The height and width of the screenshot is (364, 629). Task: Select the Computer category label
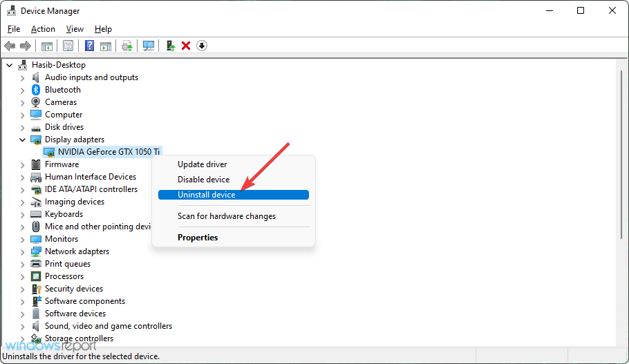click(64, 115)
